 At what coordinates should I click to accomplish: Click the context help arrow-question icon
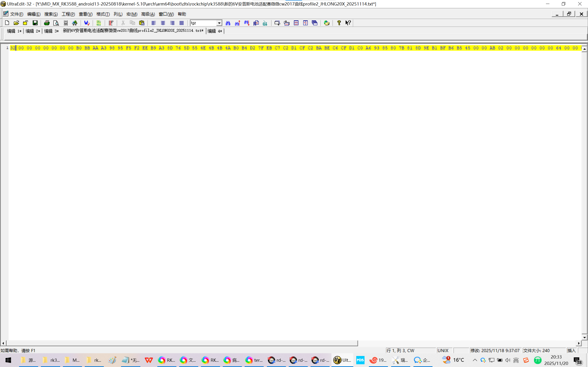coord(348,23)
